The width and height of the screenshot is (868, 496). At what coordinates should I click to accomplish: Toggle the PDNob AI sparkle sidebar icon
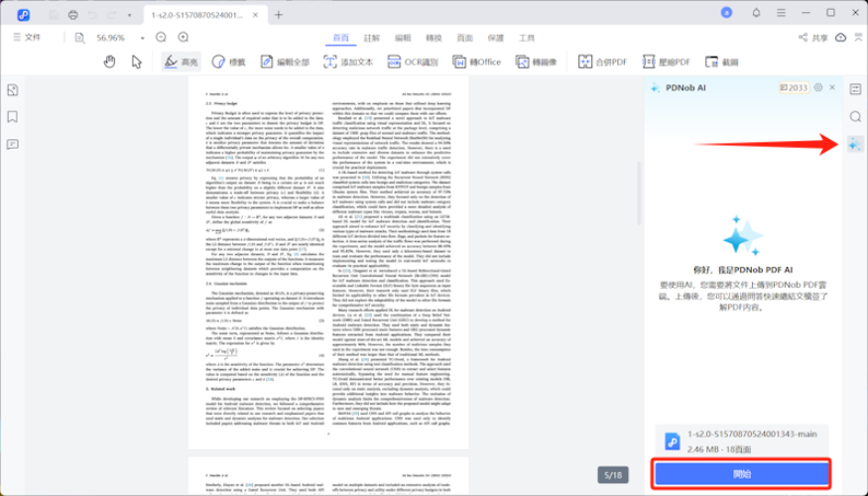click(x=855, y=144)
